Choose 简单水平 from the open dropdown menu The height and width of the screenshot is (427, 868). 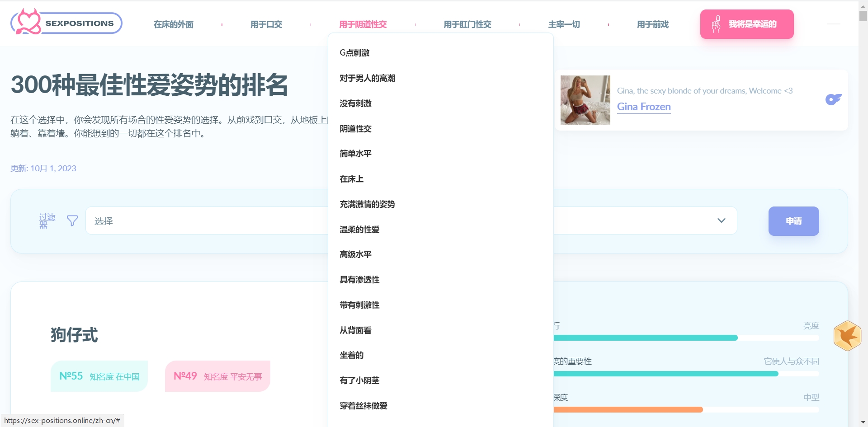(x=355, y=154)
